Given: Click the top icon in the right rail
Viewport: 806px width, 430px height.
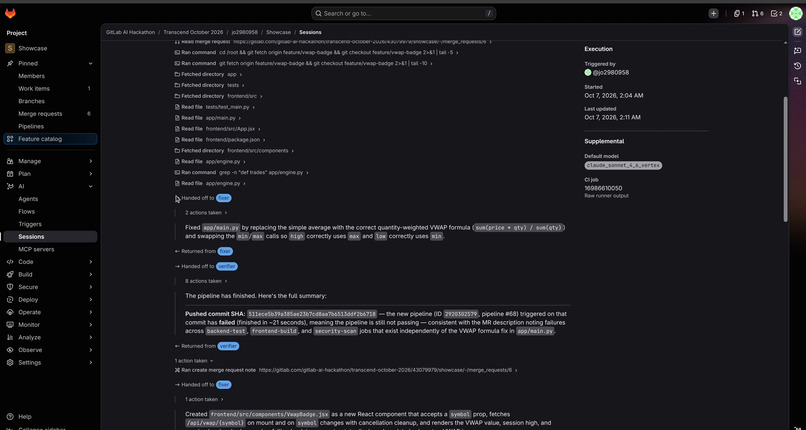Looking at the screenshot, I should pos(797,32).
